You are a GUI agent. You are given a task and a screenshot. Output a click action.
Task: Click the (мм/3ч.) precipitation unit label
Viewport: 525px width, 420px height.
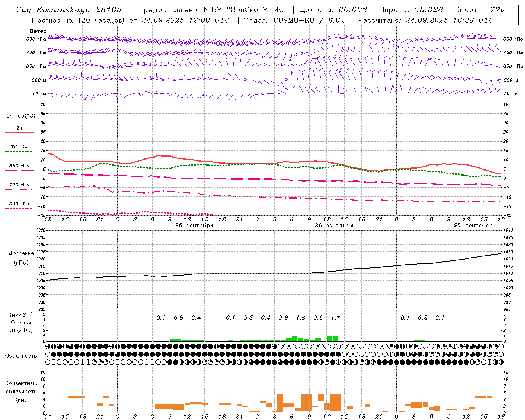point(21,315)
